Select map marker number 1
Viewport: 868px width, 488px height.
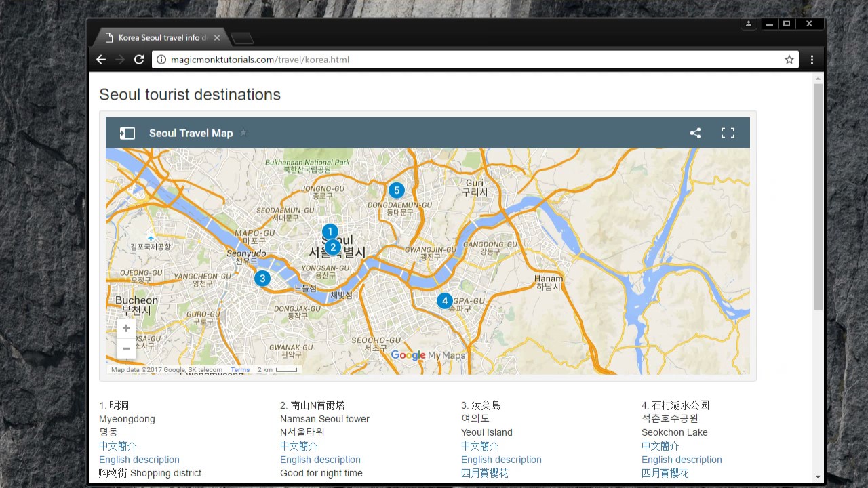pos(330,232)
